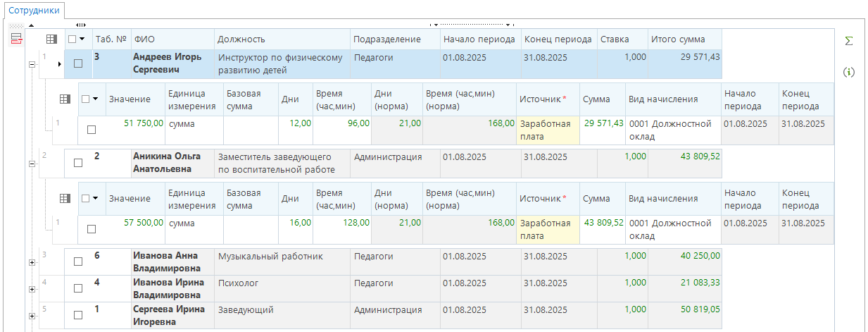Tick the checkbox for Иванова Анна Владимировна
This screenshot has width=868, height=332.
pyautogui.click(x=78, y=262)
